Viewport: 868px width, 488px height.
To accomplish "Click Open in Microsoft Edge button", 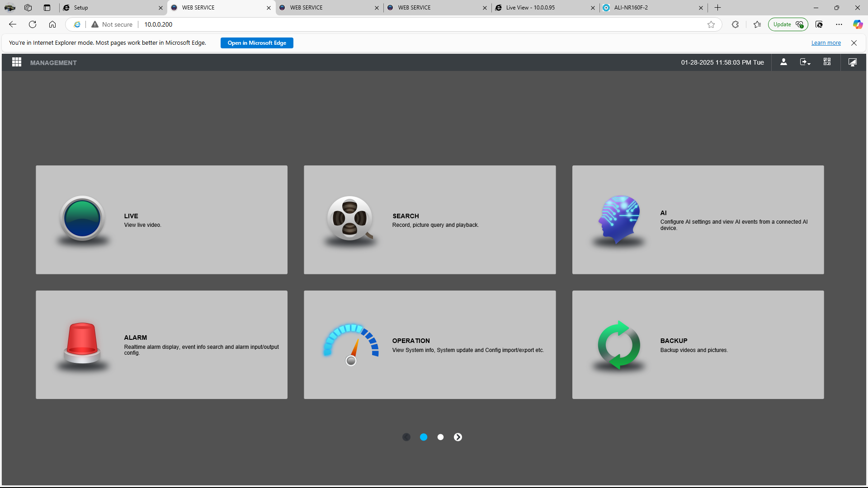I will click(x=257, y=43).
